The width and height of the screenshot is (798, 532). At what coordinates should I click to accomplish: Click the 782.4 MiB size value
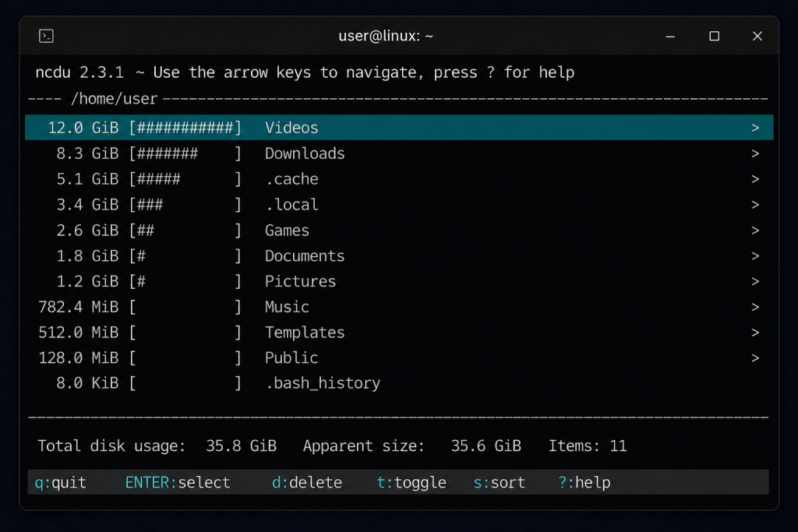pos(79,307)
